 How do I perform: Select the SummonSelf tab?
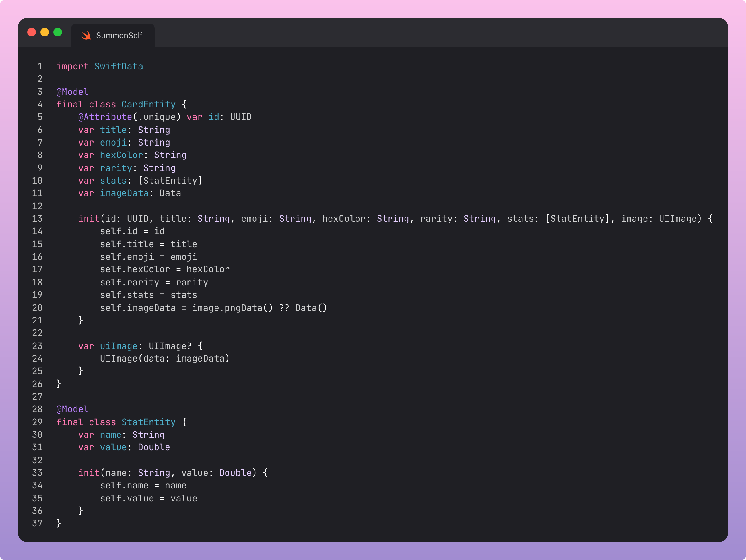(x=113, y=35)
